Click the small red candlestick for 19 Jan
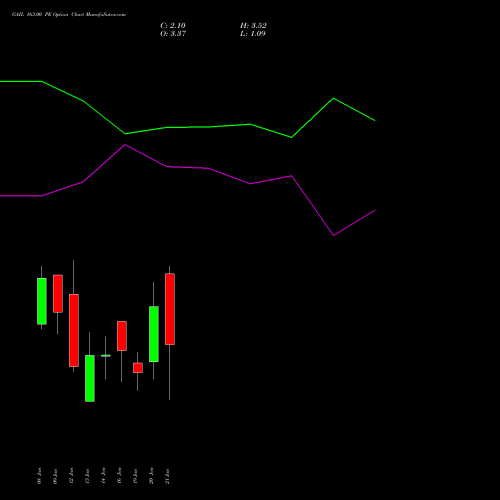The image size is (500, 500). pyautogui.click(x=138, y=368)
